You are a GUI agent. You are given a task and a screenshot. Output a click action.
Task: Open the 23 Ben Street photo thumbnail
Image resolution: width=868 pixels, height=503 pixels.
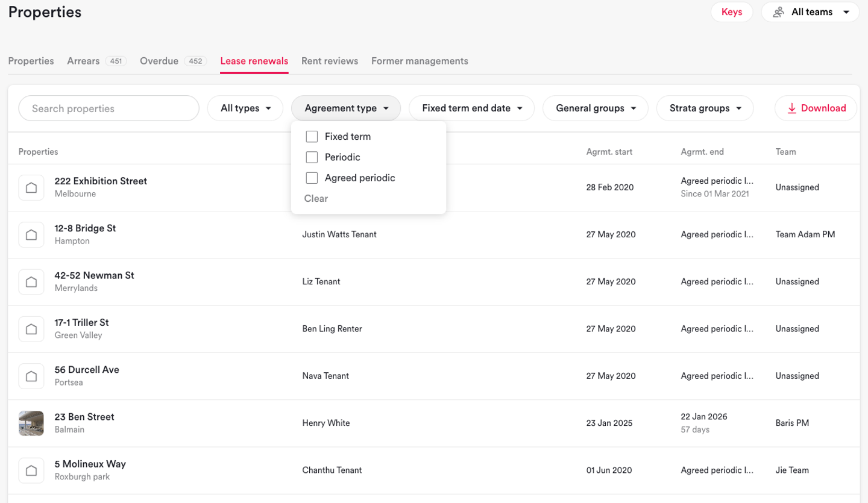(x=31, y=423)
